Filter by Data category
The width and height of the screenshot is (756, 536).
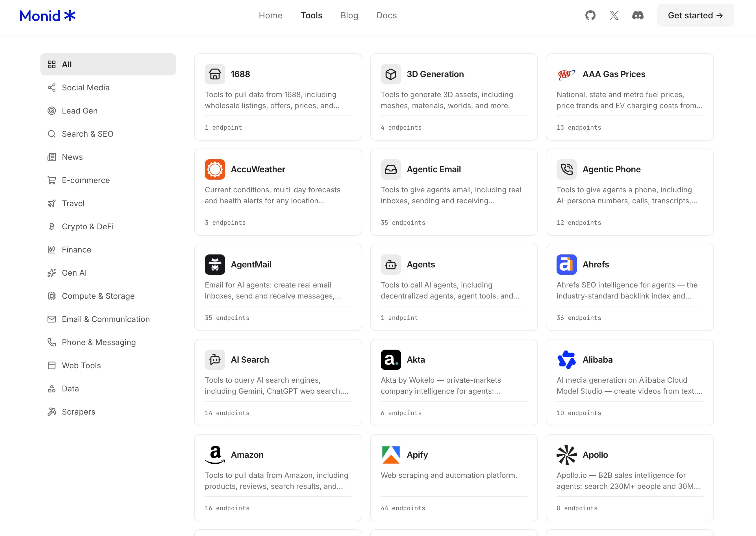click(108, 389)
